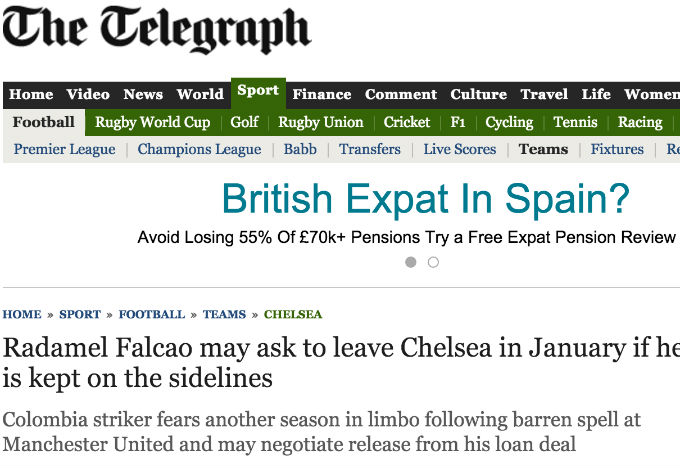This screenshot has width=680, height=468.
Task: Select the Cricket sport category
Action: (x=407, y=122)
